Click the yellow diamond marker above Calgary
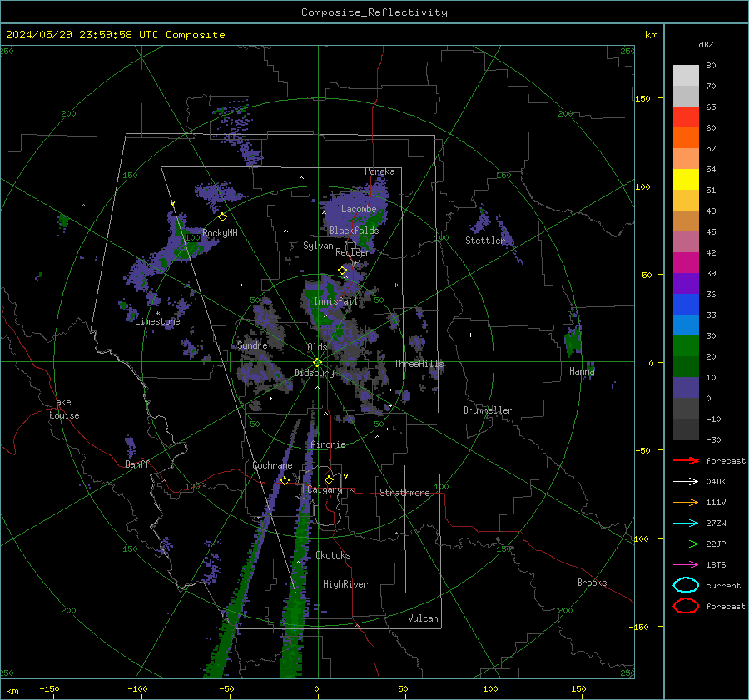749x700 pixels. click(329, 479)
